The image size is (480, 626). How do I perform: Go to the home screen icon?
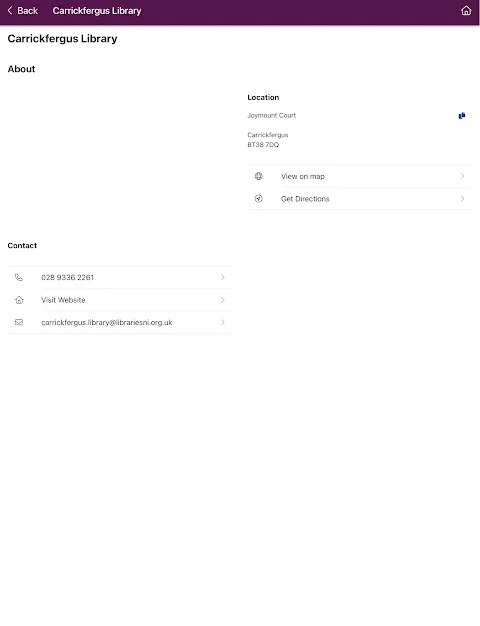(466, 10)
